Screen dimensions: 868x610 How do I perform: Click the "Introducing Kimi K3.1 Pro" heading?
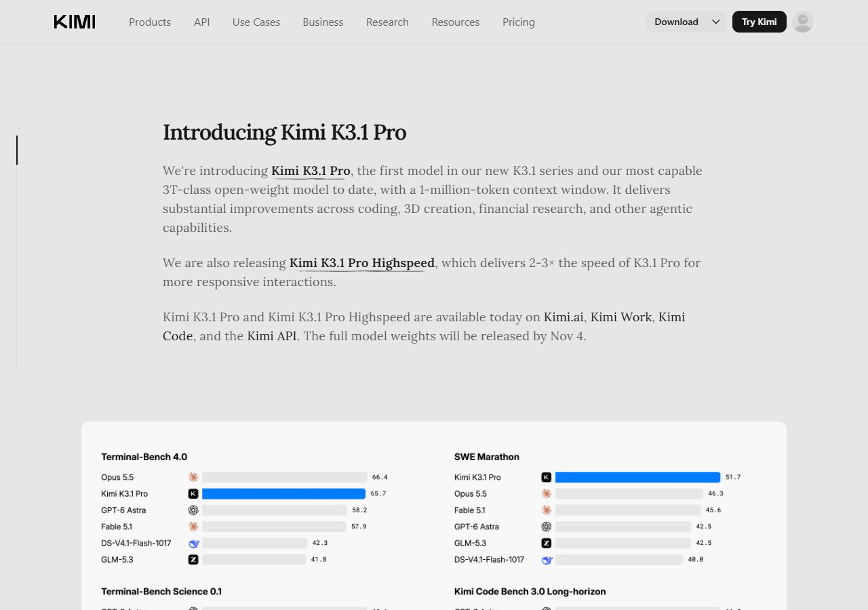[284, 132]
